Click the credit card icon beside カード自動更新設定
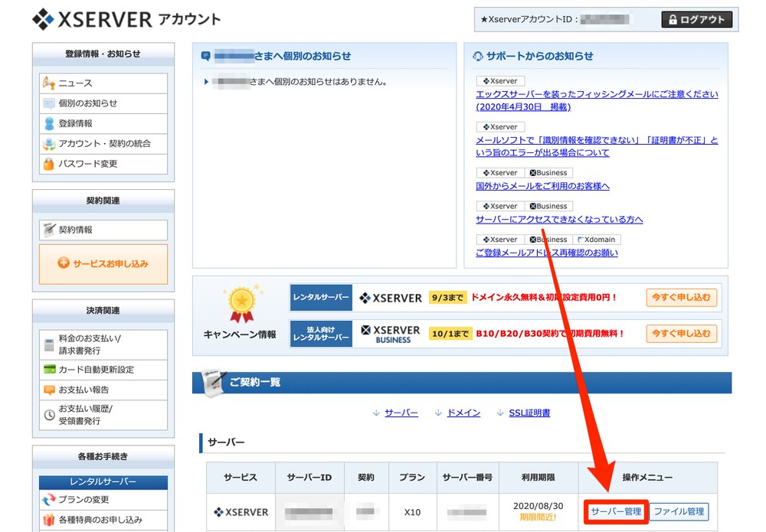Screen dimensions: 766x532 (49, 370)
